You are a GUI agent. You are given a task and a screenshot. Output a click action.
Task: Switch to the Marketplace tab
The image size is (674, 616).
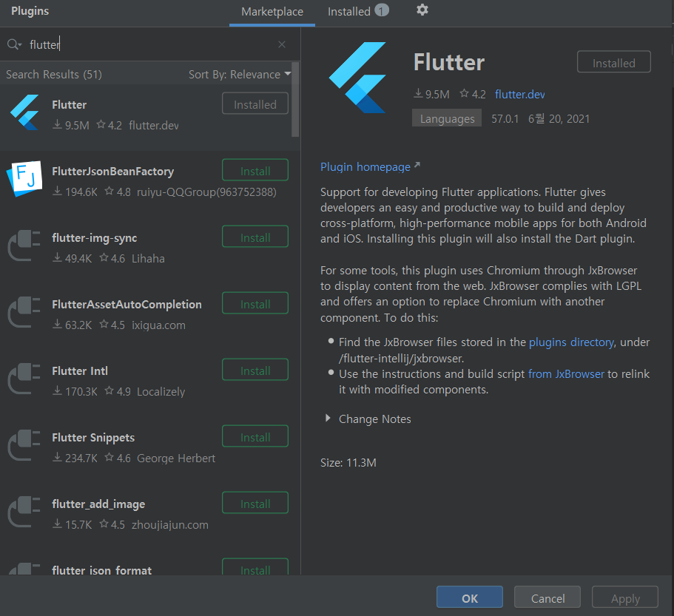point(272,12)
